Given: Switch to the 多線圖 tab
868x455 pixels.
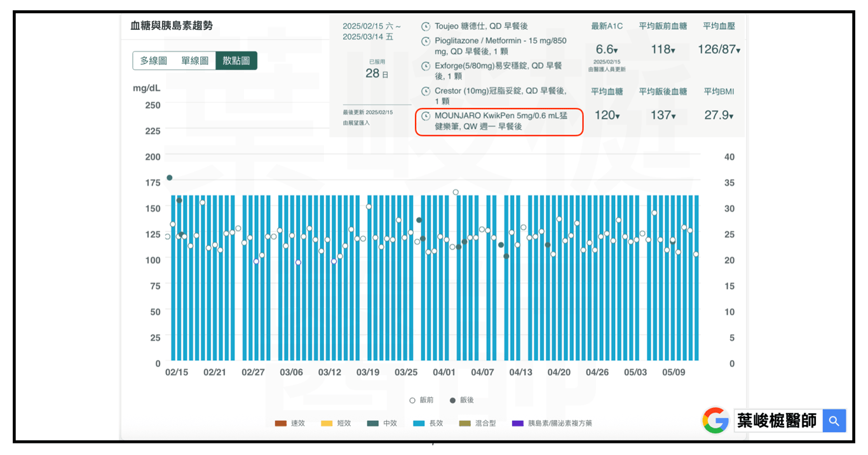Looking at the screenshot, I should 153,61.
